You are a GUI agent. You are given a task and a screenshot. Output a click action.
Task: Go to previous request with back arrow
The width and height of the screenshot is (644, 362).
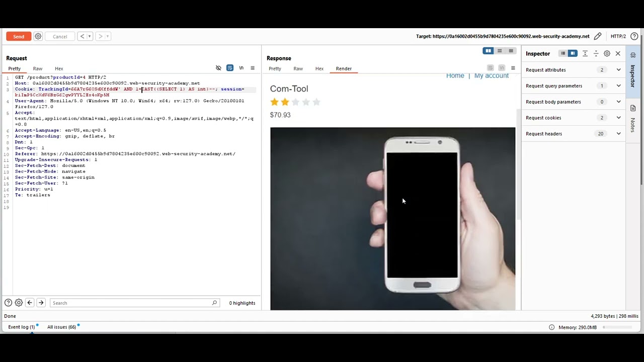coord(83,36)
